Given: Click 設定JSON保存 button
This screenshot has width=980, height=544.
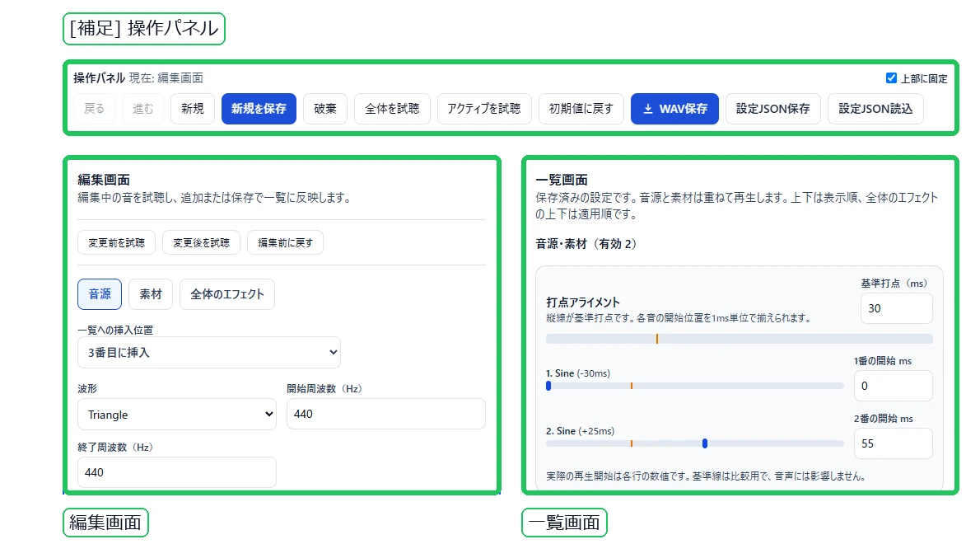Looking at the screenshot, I should (772, 109).
